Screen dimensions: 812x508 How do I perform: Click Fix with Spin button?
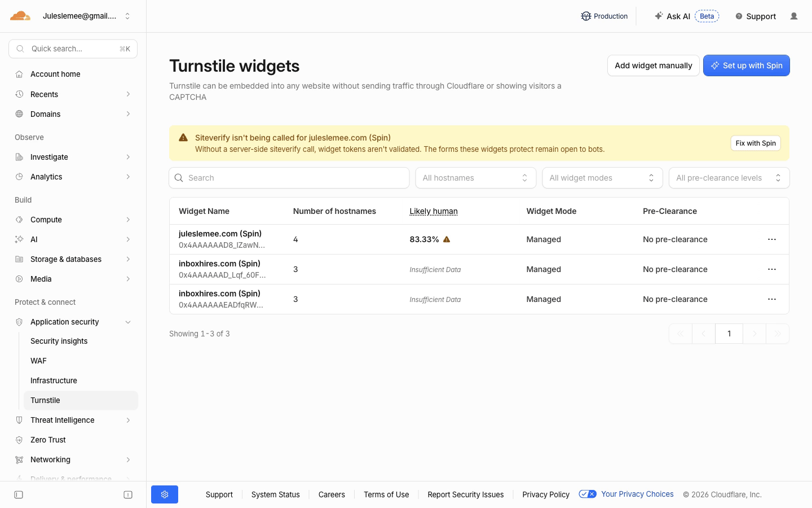click(x=756, y=143)
